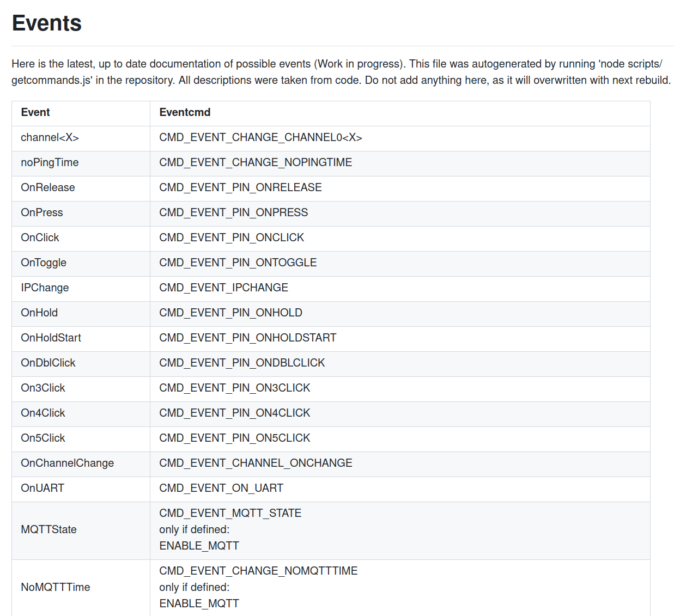Click CMD_EVENT_PIN_ON5CLICK command cell

pyautogui.click(x=234, y=438)
